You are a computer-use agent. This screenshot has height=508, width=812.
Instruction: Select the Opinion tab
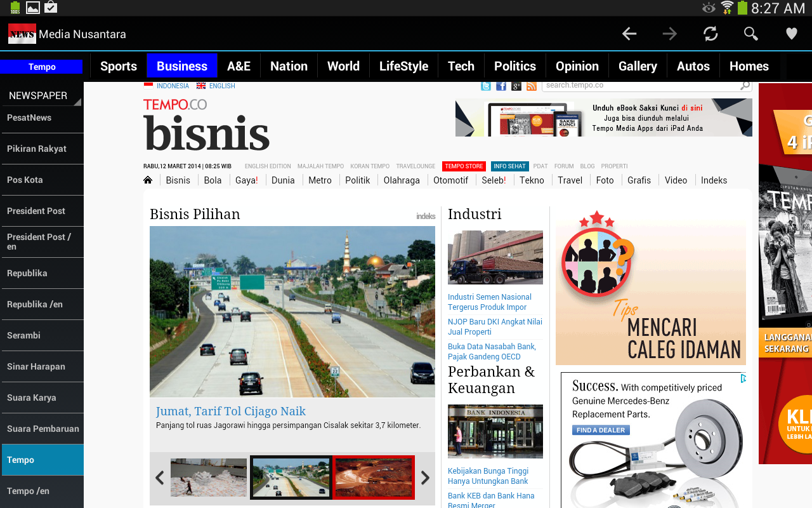tap(577, 66)
